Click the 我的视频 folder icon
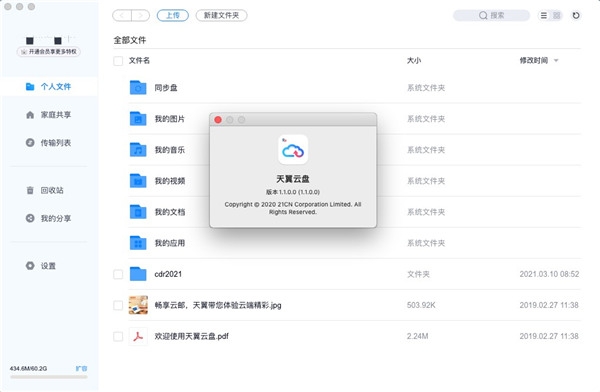The height and width of the screenshot is (392, 600). (x=138, y=181)
